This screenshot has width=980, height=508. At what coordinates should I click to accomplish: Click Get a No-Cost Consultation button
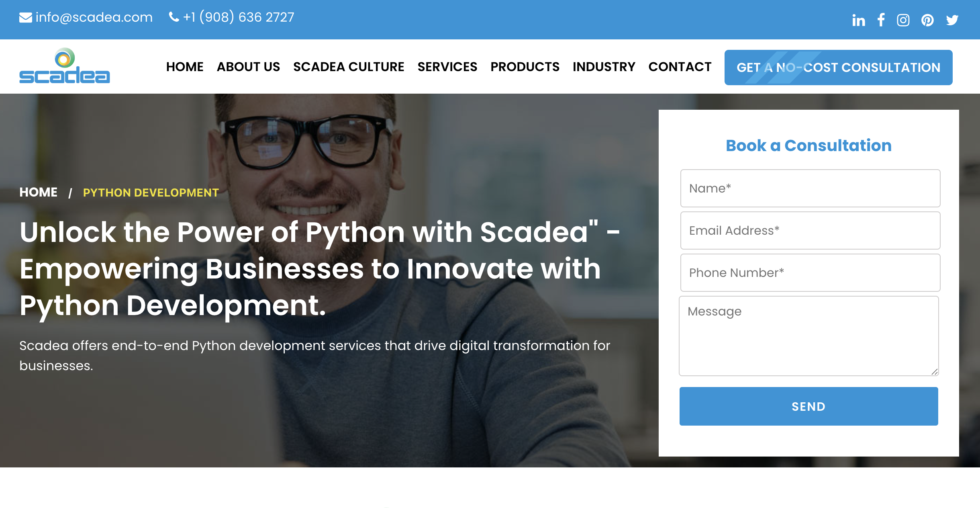[839, 68]
